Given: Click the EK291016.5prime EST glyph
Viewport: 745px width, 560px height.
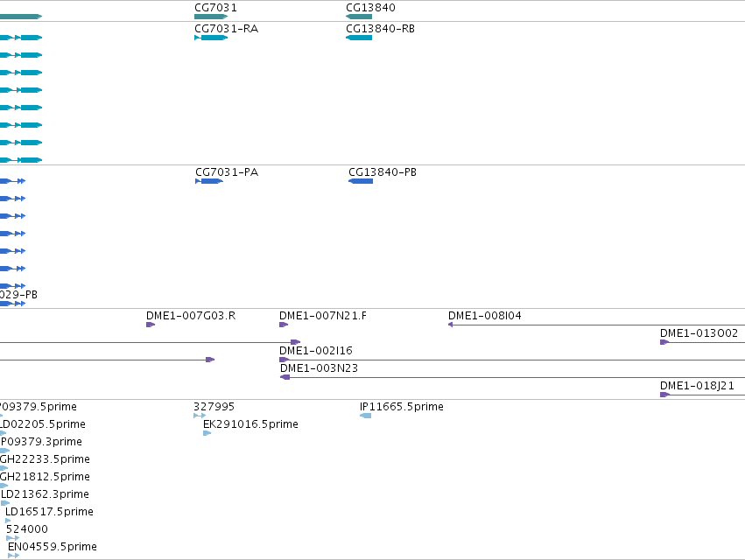Looking at the screenshot, I should 207,433.
